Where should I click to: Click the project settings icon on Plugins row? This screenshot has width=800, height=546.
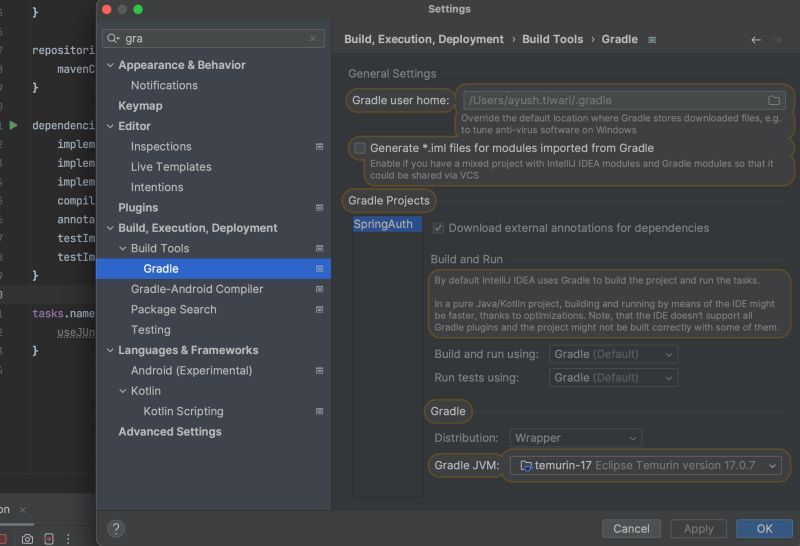319,208
